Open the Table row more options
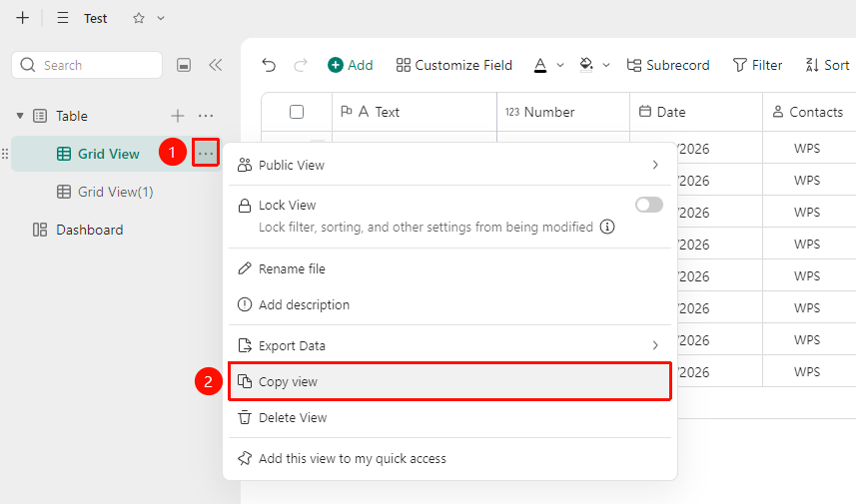This screenshot has height=504, width=856. (x=206, y=116)
